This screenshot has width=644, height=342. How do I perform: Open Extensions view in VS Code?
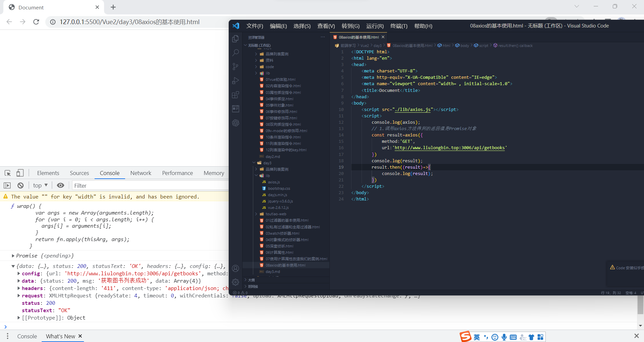pos(235,95)
